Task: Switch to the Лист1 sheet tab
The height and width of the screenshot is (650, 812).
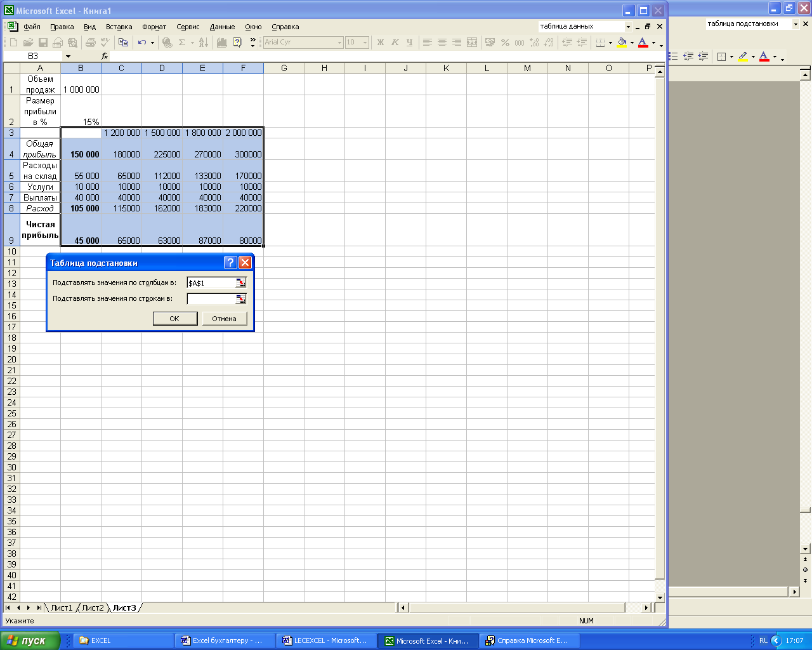Action: (x=62, y=608)
